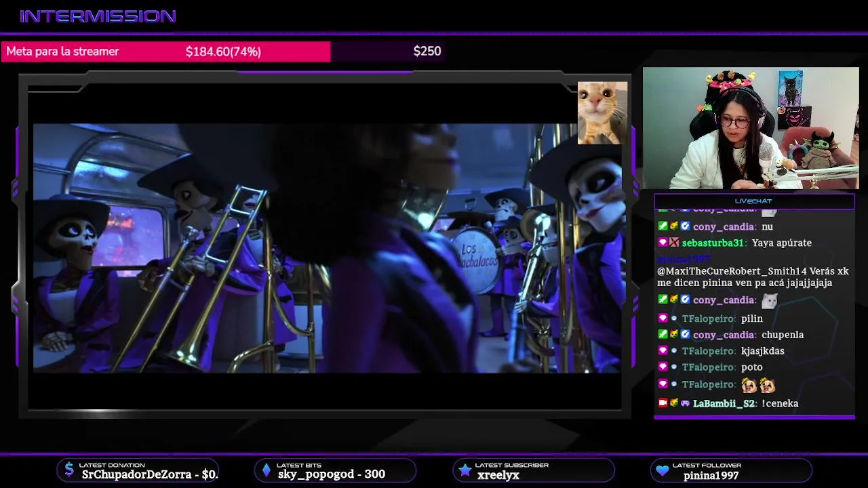Click 'sky_popogod - 300' latest bits text
Viewport: 868px width, 488px height.
coord(332,474)
